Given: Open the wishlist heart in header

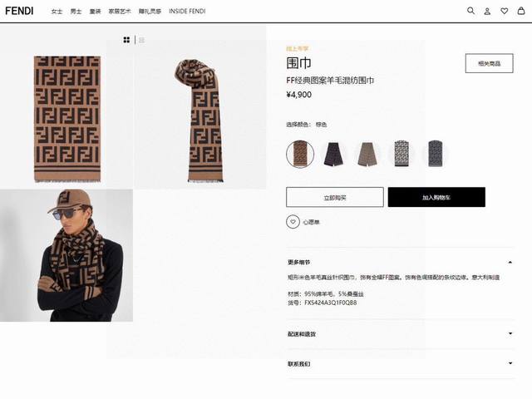Looking at the screenshot, I should [x=505, y=11].
